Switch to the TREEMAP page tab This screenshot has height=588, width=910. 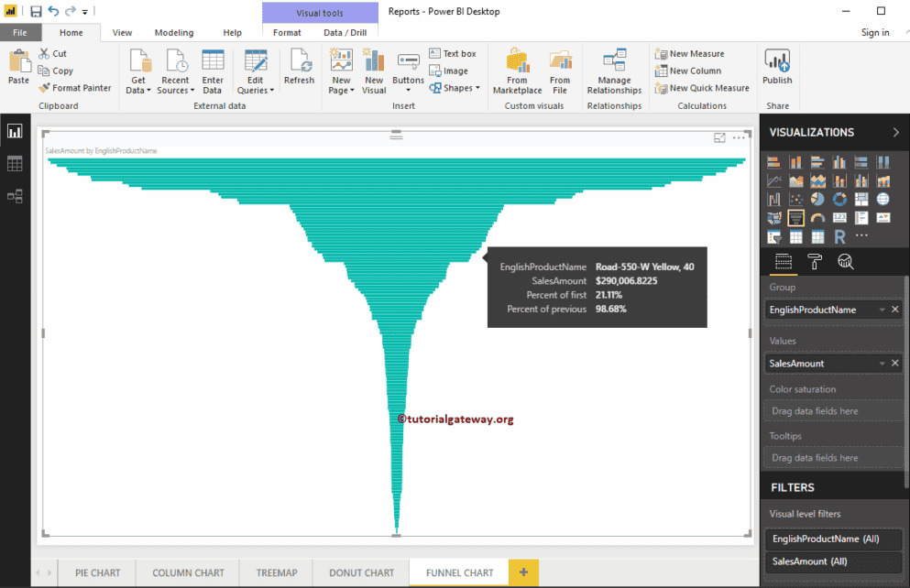[277, 573]
